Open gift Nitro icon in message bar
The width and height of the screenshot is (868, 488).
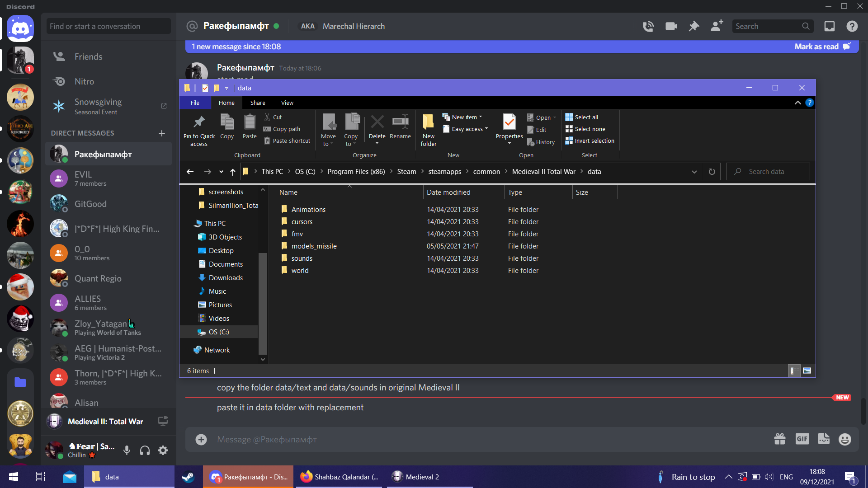pyautogui.click(x=780, y=439)
